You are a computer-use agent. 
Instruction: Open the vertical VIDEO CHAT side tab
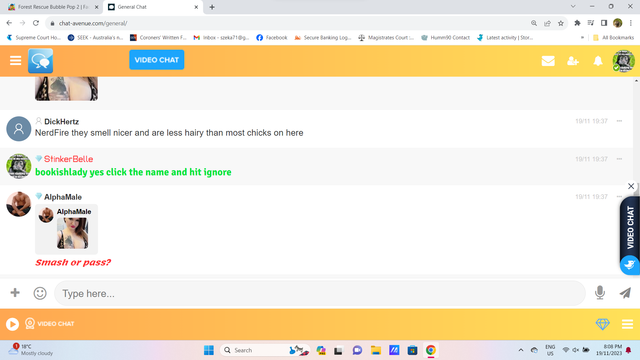point(630,227)
